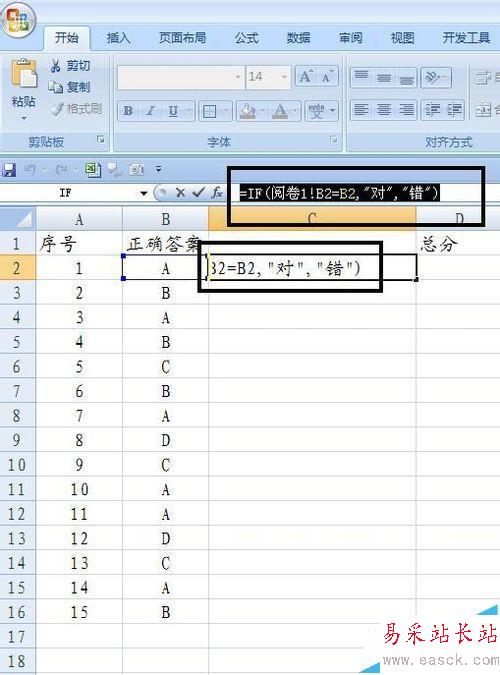Open the fill color dropdown arrow

click(263, 111)
